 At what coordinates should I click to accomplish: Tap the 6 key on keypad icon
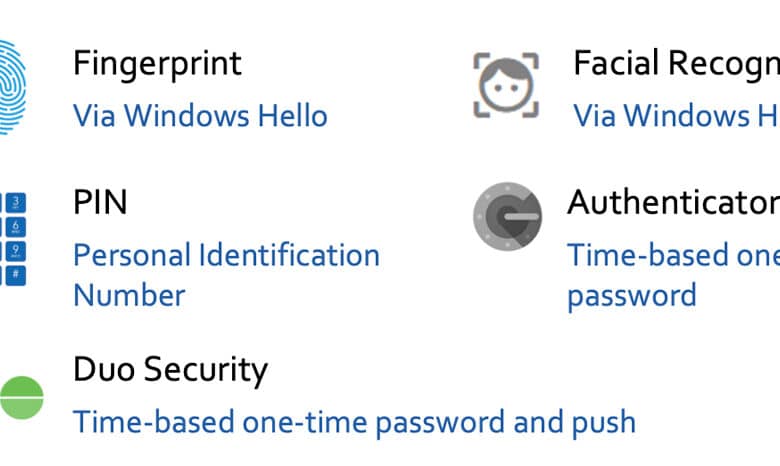[16, 227]
